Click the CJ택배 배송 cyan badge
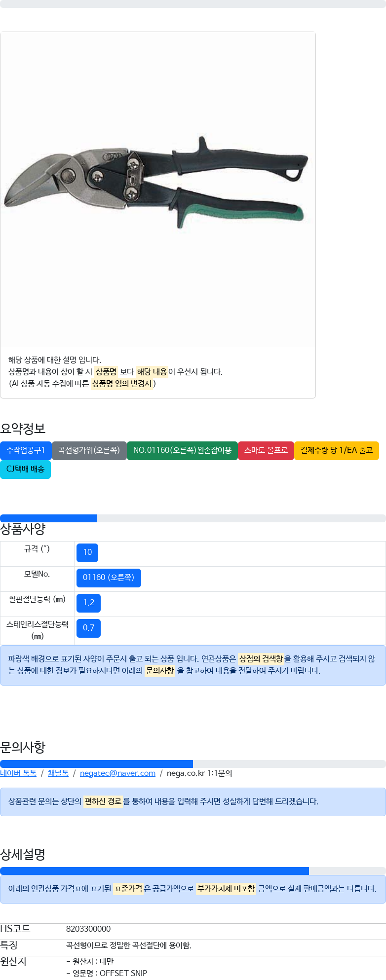This screenshot has width=386, height=980. pos(25,469)
